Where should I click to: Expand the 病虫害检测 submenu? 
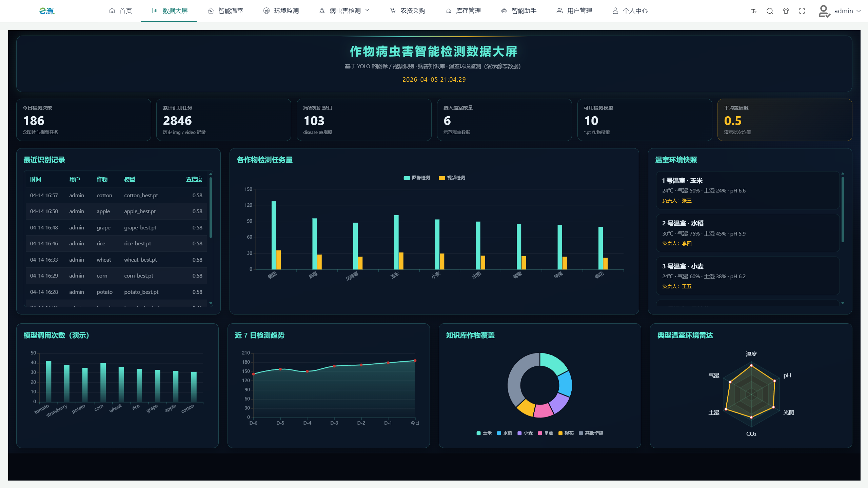pos(344,11)
